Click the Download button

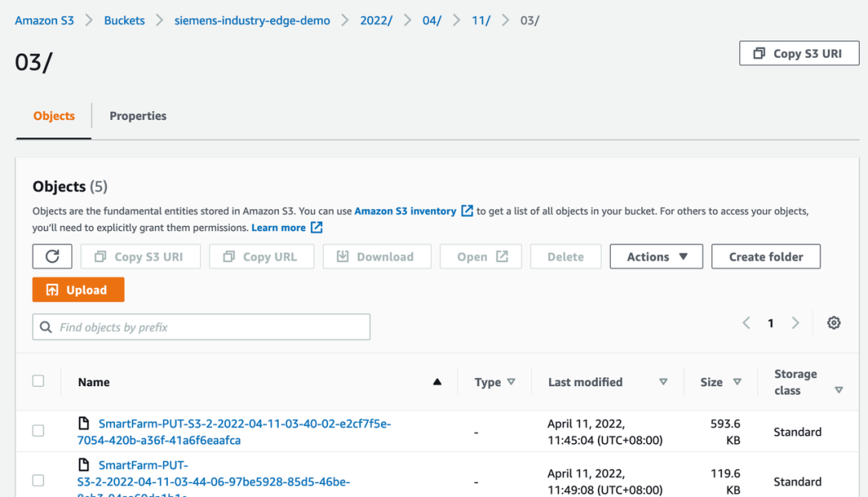(x=377, y=257)
